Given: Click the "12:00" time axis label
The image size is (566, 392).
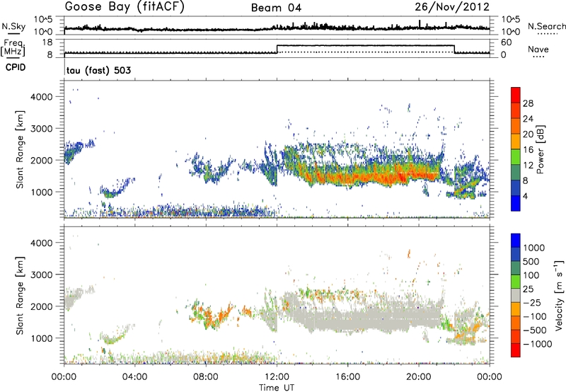Looking at the screenshot, I should tap(277, 377).
